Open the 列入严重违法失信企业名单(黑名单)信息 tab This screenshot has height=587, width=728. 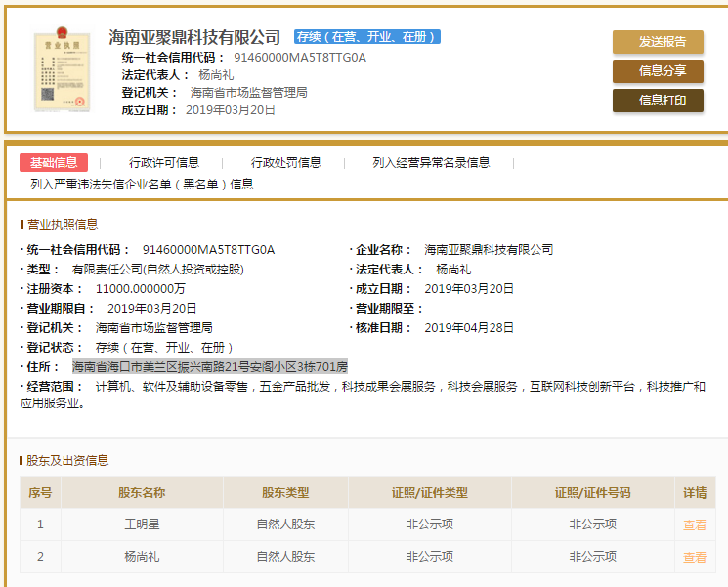pyautogui.click(x=142, y=184)
